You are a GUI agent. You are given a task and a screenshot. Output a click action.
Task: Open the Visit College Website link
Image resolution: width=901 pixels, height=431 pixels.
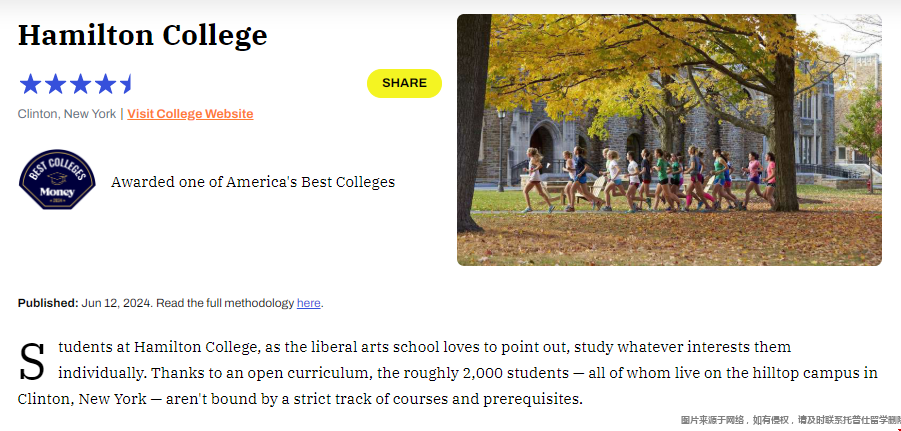point(190,114)
